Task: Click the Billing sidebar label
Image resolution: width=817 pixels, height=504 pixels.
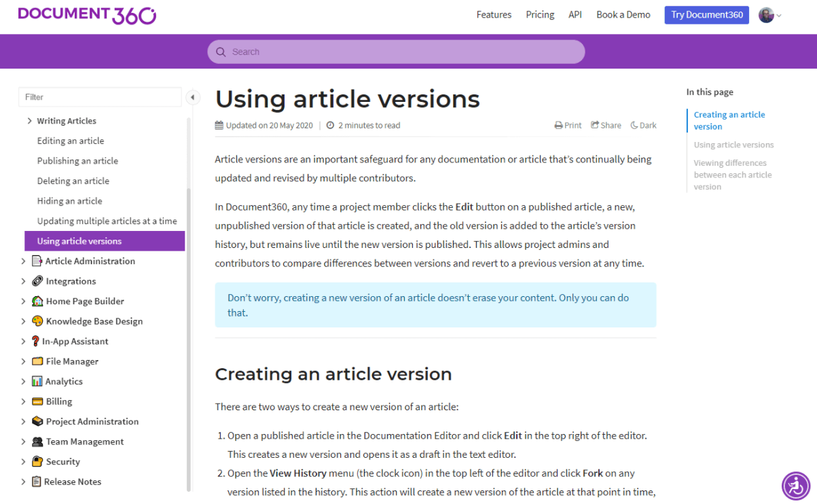Action: pyautogui.click(x=59, y=401)
